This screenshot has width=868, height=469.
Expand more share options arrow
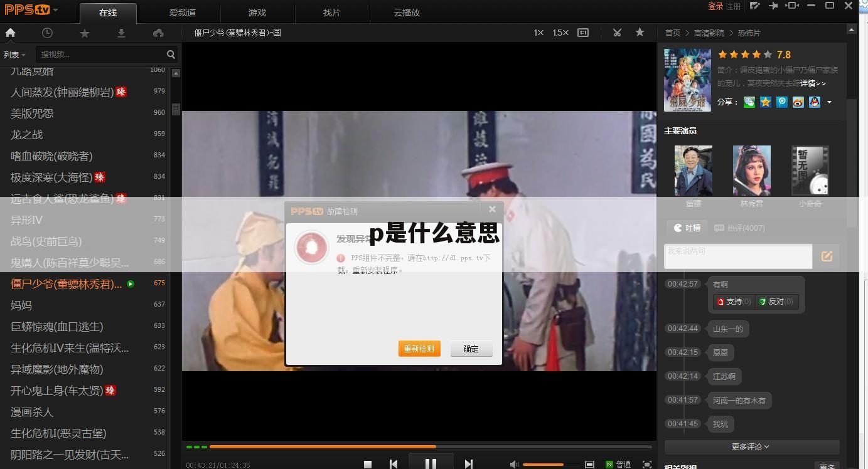tap(829, 102)
